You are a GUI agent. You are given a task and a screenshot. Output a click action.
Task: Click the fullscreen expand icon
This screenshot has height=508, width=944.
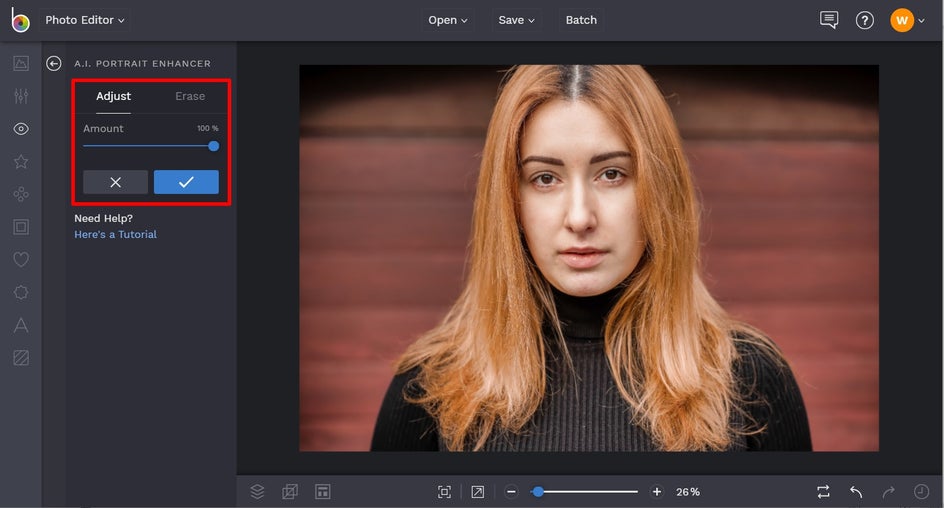[477, 492]
